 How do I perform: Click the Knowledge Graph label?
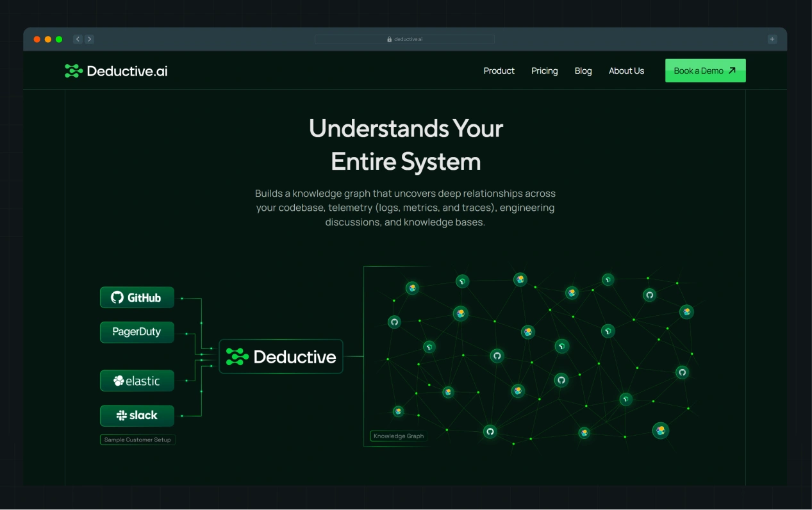(x=399, y=436)
